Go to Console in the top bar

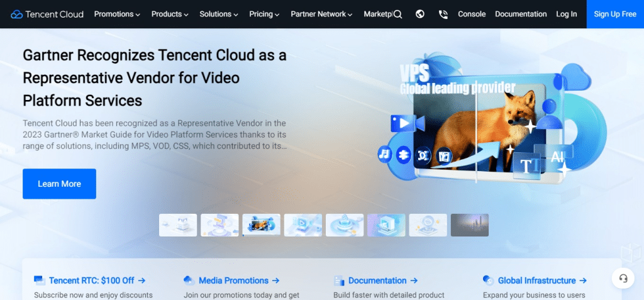pyautogui.click(x=472, y=14)
